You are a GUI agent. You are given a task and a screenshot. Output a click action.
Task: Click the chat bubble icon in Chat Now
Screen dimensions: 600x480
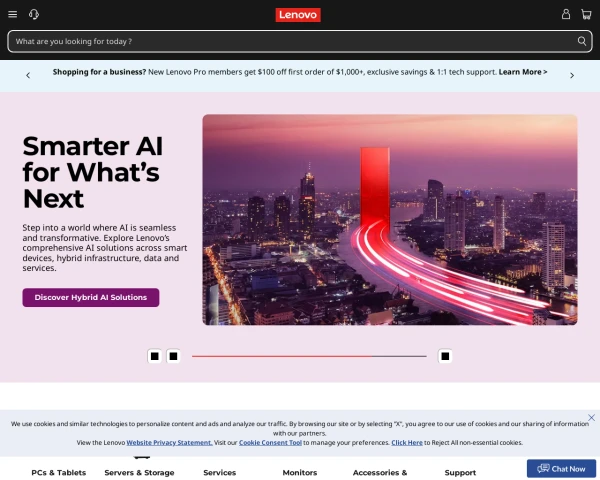(x=543, y=469)
